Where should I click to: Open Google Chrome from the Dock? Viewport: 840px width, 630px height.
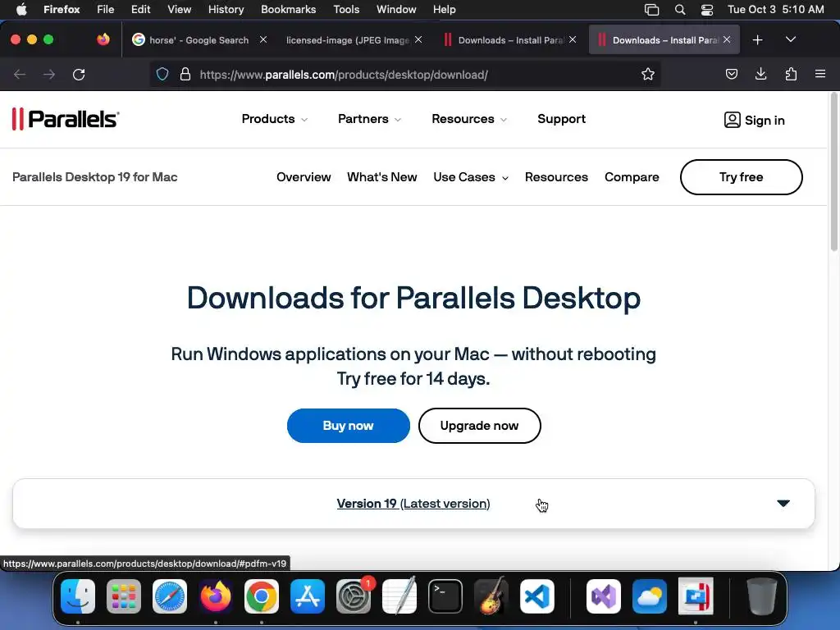coord(262,596)
